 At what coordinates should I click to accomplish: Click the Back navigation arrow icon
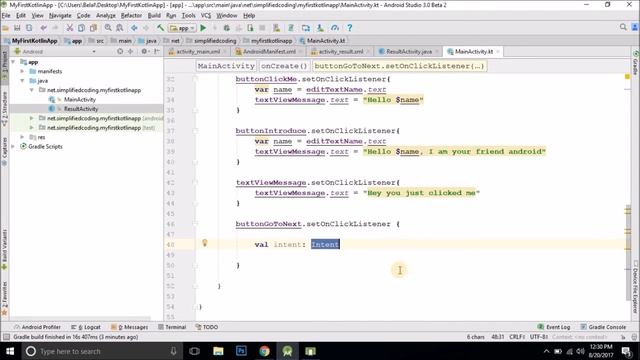click(134, 28)
